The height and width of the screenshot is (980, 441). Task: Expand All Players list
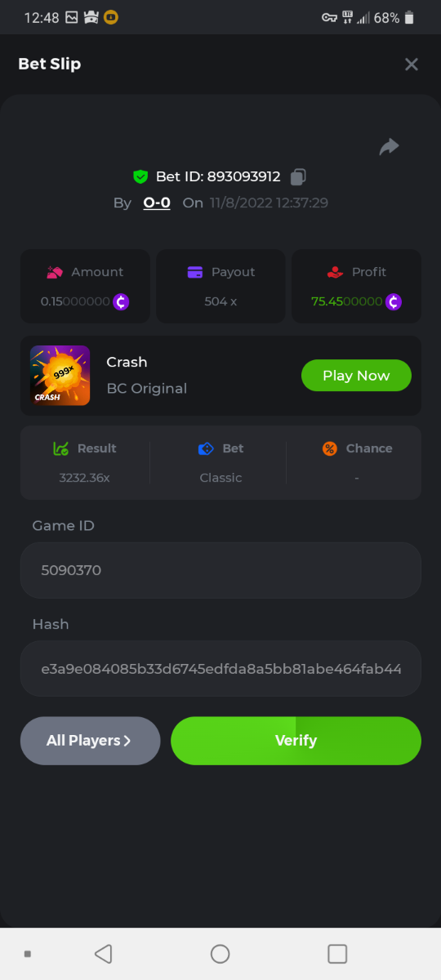click(x=90, y=741)
